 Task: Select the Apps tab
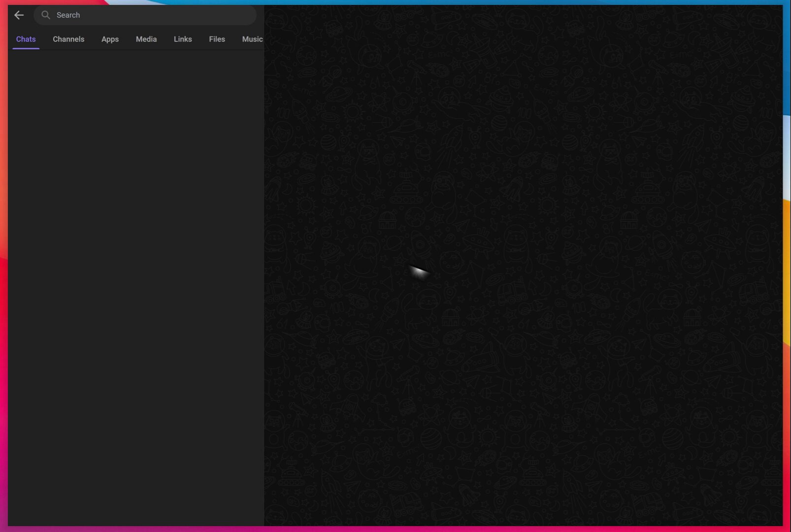[x=110, y=39]
